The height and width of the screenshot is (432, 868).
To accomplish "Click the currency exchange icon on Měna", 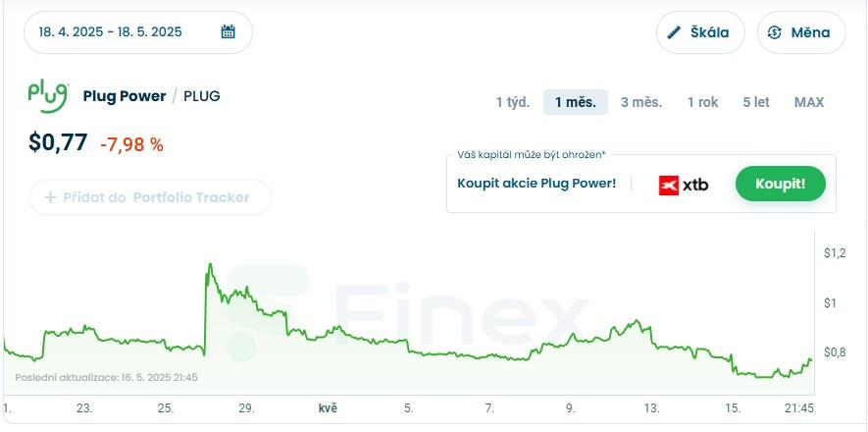I will (x=775, y=32).
